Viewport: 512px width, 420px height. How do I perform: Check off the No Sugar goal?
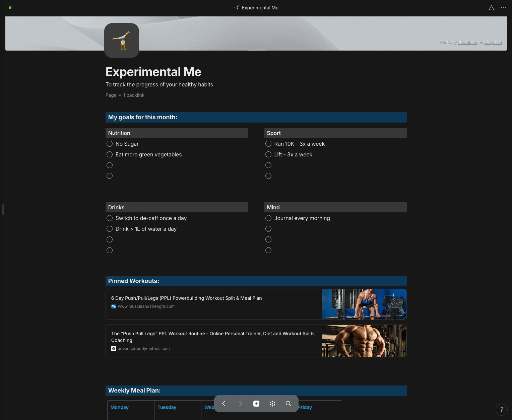(110, 144)
